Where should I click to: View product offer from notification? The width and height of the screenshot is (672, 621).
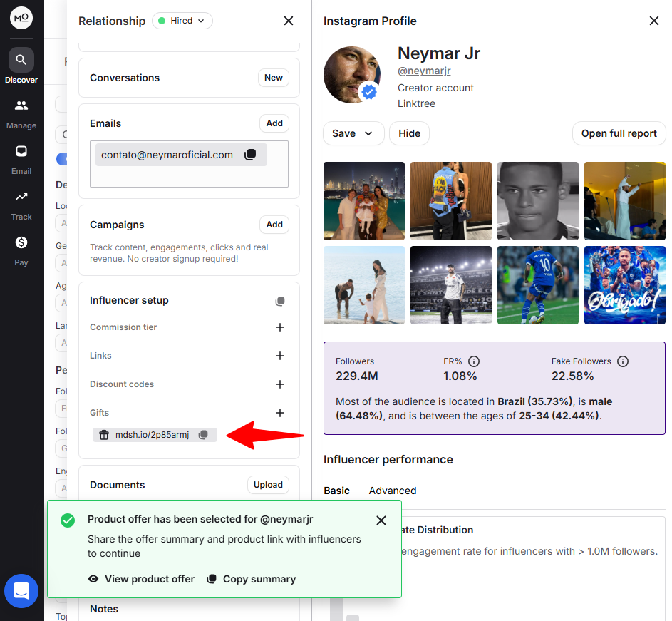click(x=141, y=579)
